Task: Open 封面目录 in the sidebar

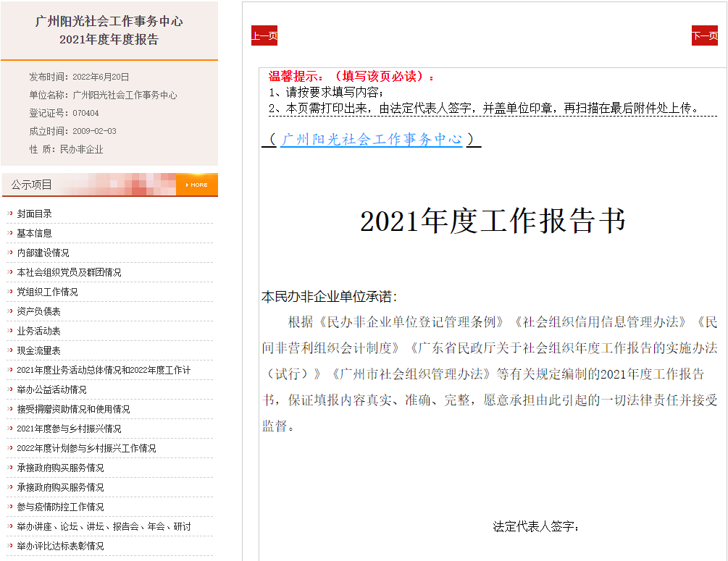Action: tap(34, 214)
